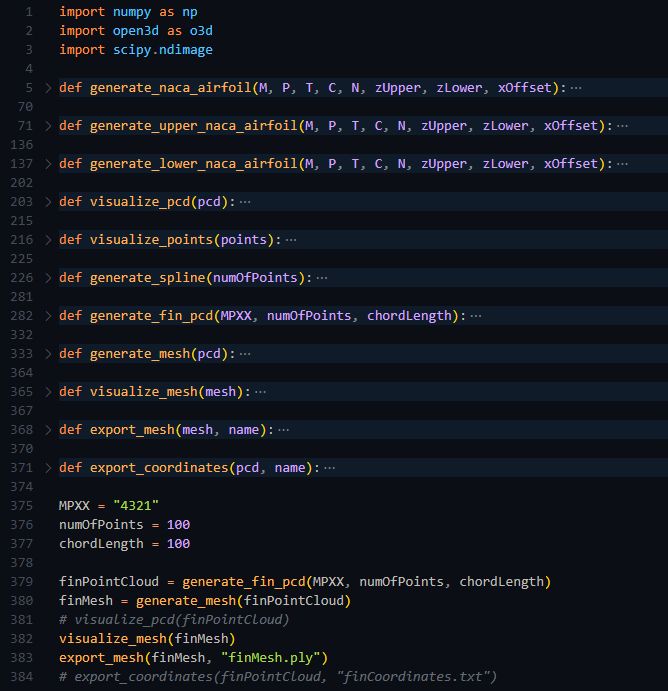This screenshot has height=691, width=668.
Task: Unfold generate_upper_naca_airfoil using its gutter arrow
Action: coord(48,126)
